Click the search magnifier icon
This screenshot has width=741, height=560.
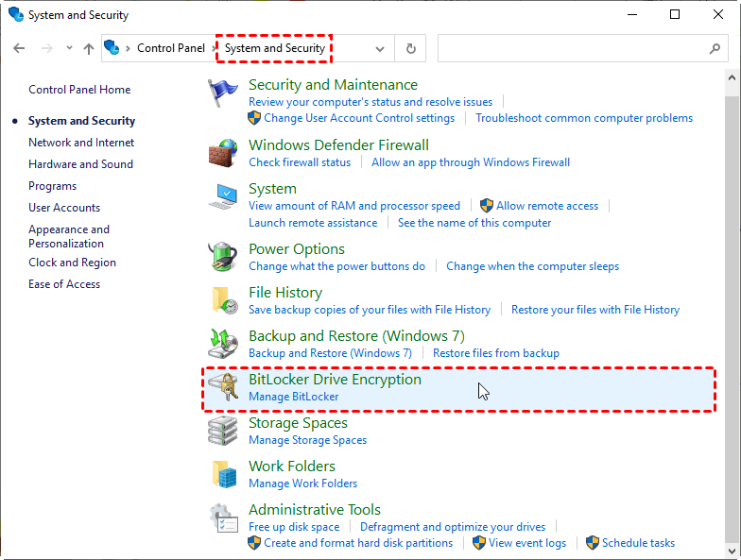715,48
